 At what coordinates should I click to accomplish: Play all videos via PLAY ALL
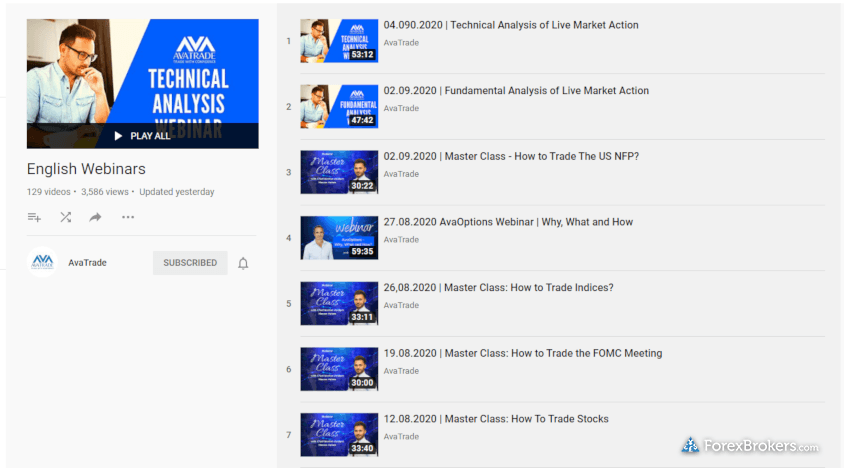[x=143, y=136]
